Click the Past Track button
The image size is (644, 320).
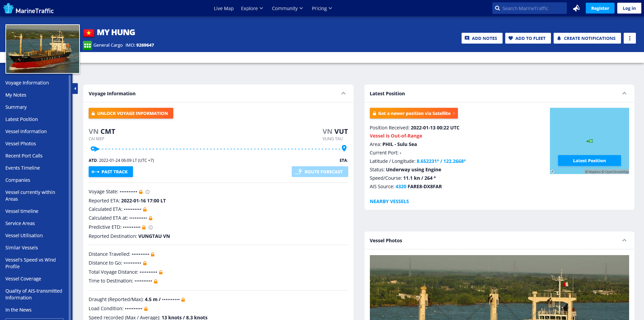[111, 172]
